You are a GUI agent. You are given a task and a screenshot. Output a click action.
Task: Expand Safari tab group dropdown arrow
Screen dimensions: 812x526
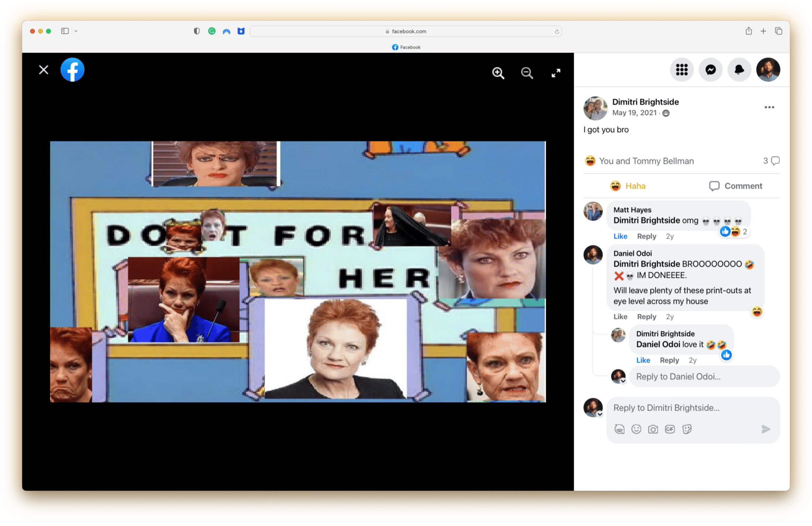(x=76, y=31)
